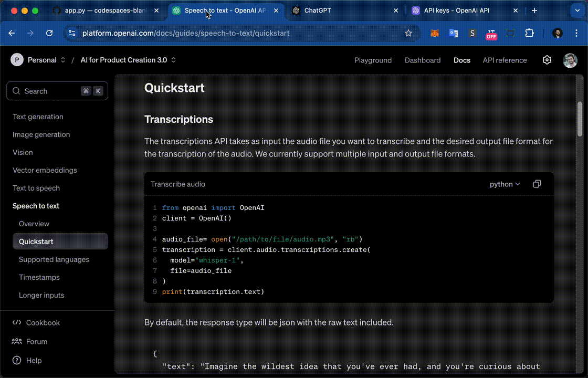Image resolution: width=588 pixels, height=378 pixels.
Task: Click the page vertical scrollbar thumb
Action: point(580,119)
